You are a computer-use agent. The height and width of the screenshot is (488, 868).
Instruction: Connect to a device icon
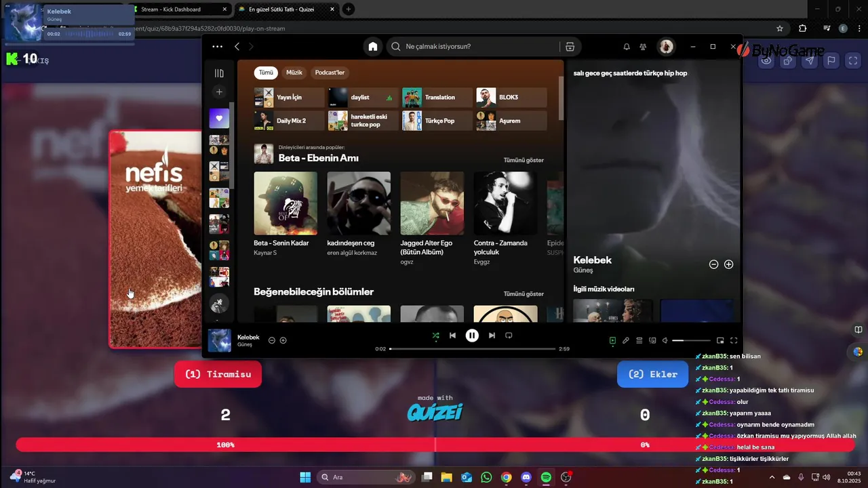[x=652, y=341]
